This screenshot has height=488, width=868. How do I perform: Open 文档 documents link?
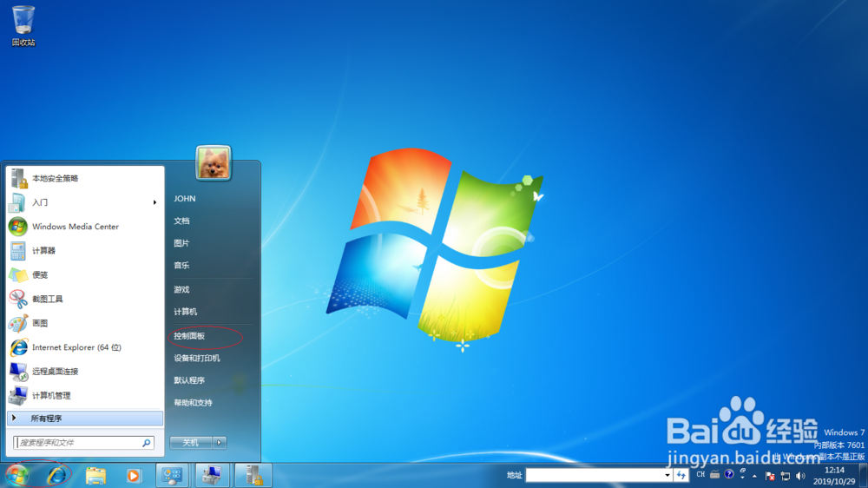[x=181, y=221]
